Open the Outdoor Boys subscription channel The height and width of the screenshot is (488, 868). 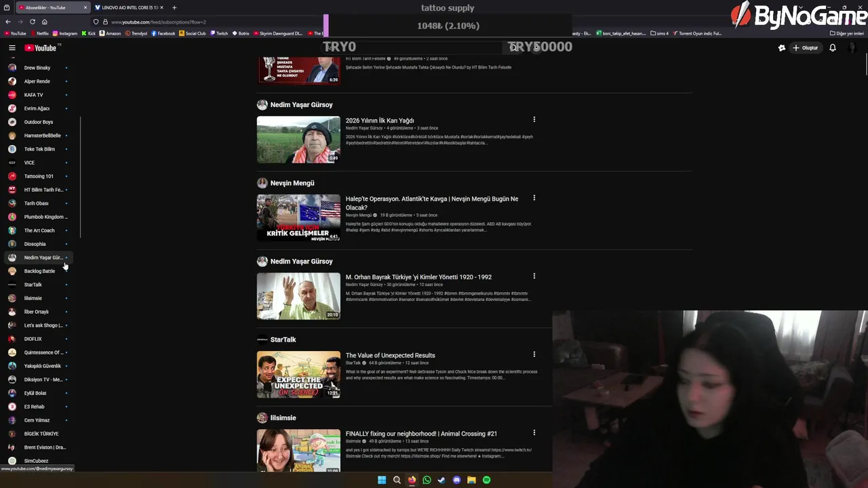37,122
